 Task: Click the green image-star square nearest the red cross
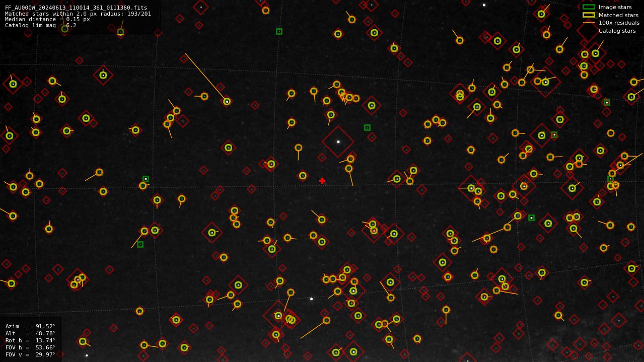[367, 128]
